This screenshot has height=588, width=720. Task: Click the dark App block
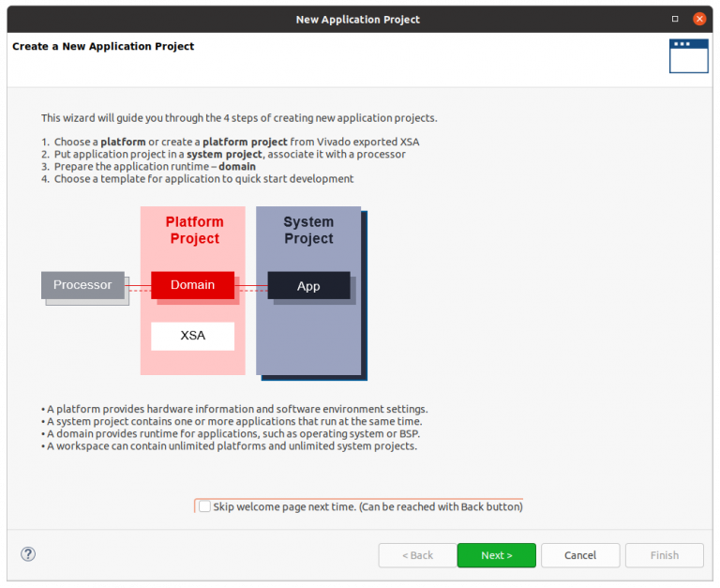click(x=308, y=286)
